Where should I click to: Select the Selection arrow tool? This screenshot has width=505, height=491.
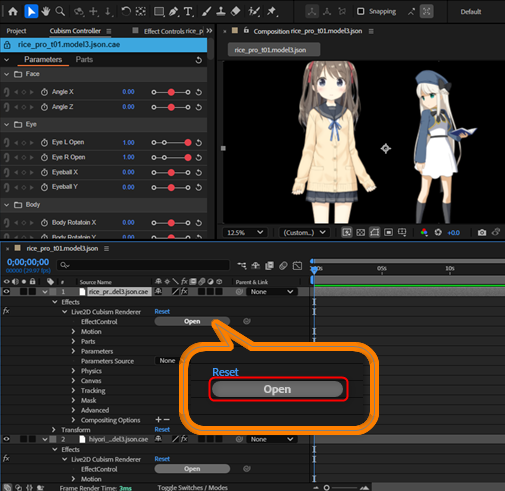click(31, 12)
